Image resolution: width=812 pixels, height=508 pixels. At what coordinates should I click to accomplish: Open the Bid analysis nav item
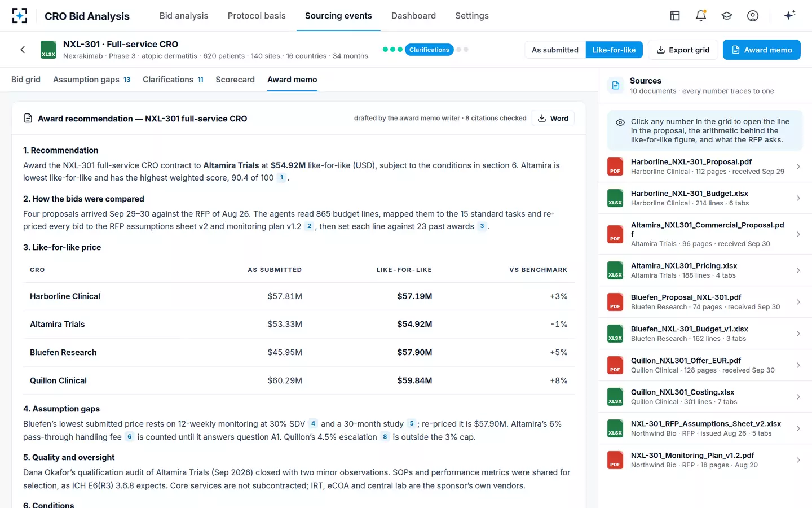[x=184, y=16]
